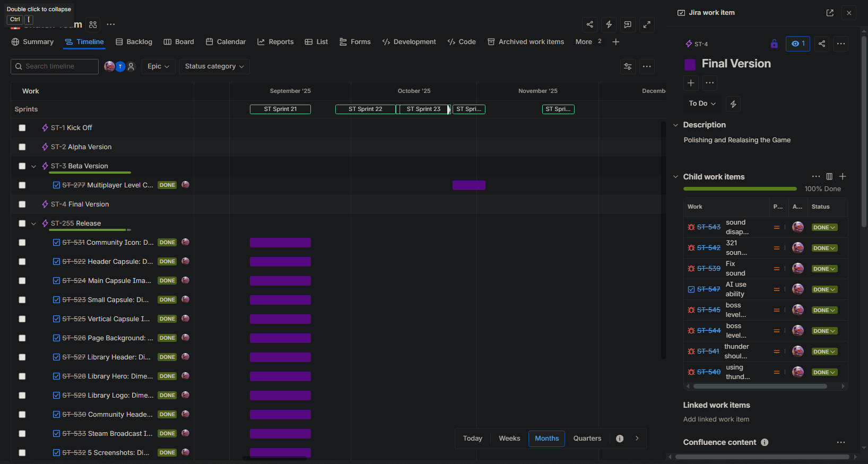The width and height of the screenshot is (868, 464).
Task: Show Confluence content info icon
Action: click(765, 442)
